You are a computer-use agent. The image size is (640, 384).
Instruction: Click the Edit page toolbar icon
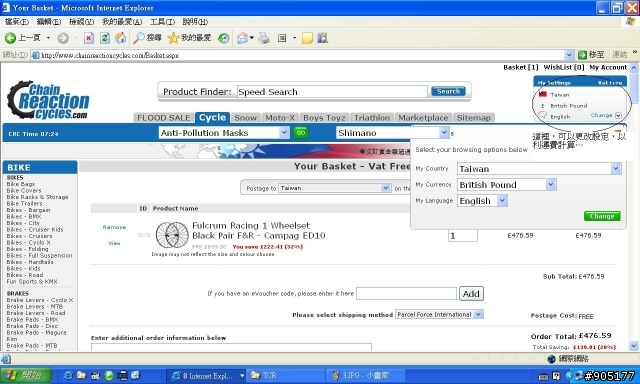click(282, 38)
